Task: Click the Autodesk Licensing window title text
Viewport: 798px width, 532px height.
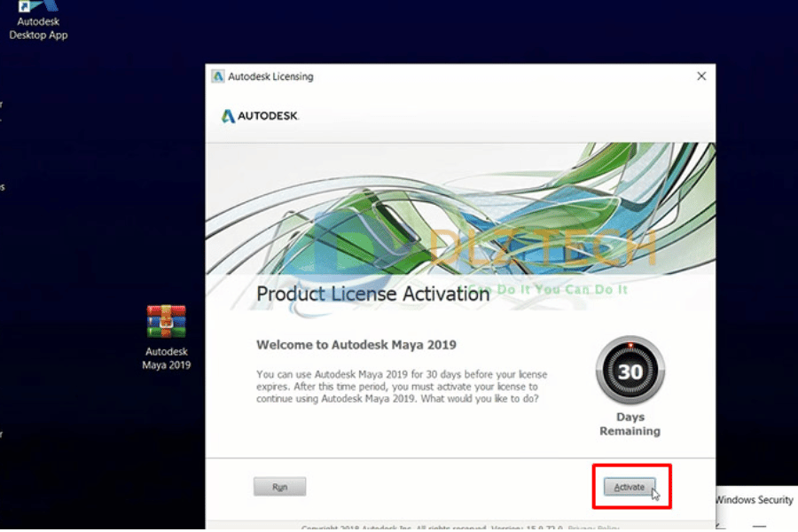Action: (x=270, y=76)
